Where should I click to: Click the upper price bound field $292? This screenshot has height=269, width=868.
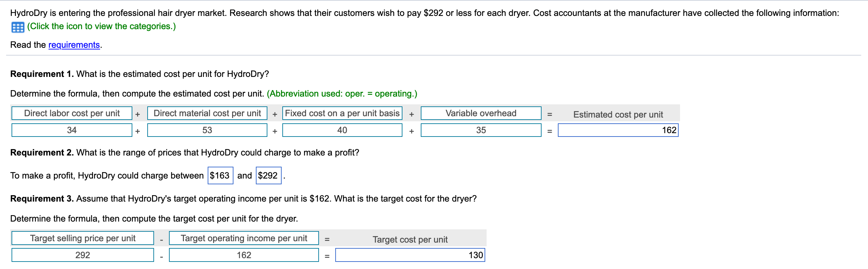[x=268, y=175]
